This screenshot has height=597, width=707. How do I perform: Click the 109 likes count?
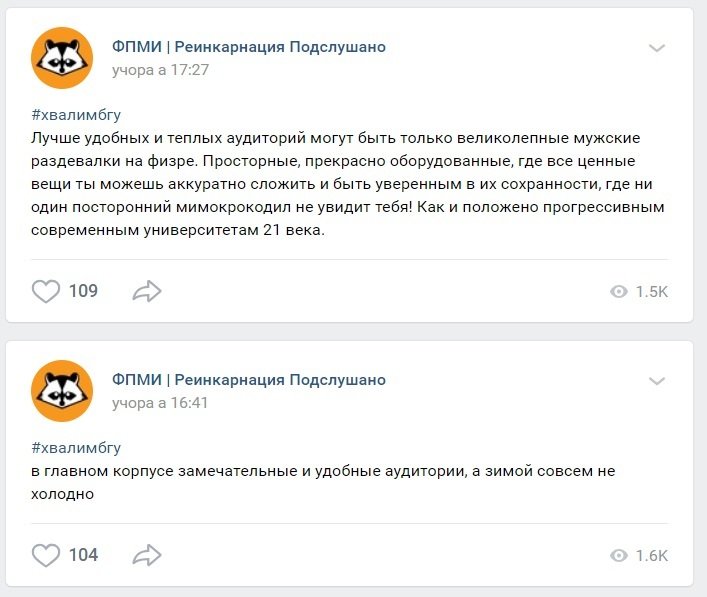coord(83,291)
